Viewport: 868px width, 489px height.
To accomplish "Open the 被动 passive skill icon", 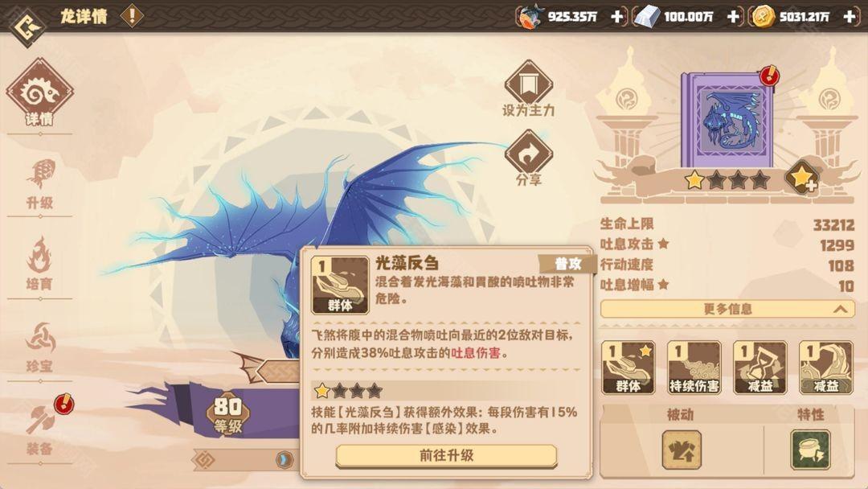I will (682, 450).
